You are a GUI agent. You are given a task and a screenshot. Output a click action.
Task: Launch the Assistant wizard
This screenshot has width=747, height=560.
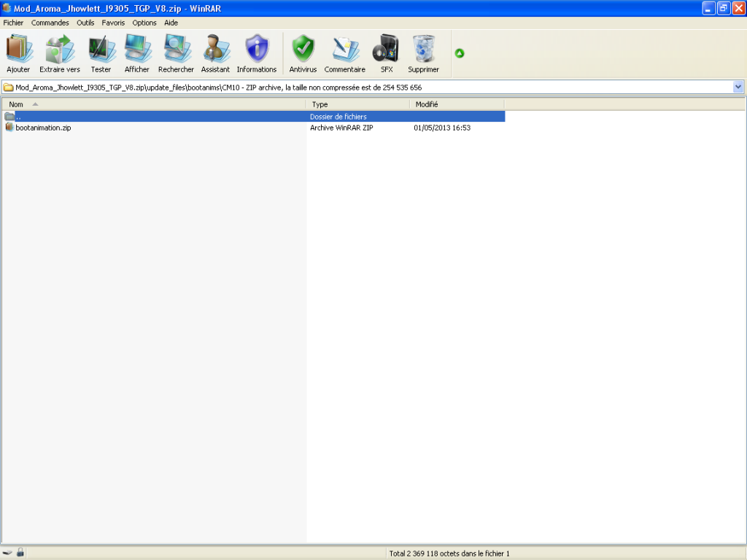(x=215, y=53)
